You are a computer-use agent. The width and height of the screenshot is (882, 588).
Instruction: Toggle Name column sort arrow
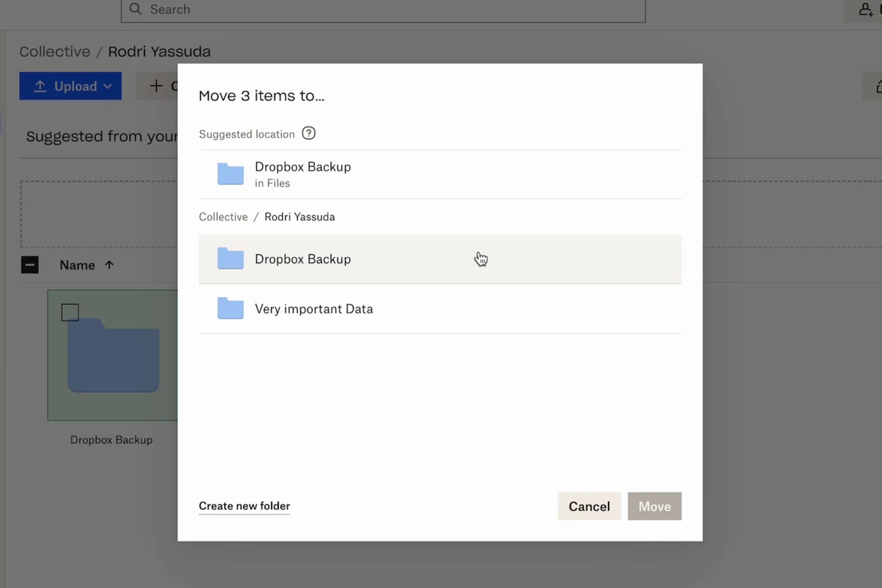(x=109, y=265)
